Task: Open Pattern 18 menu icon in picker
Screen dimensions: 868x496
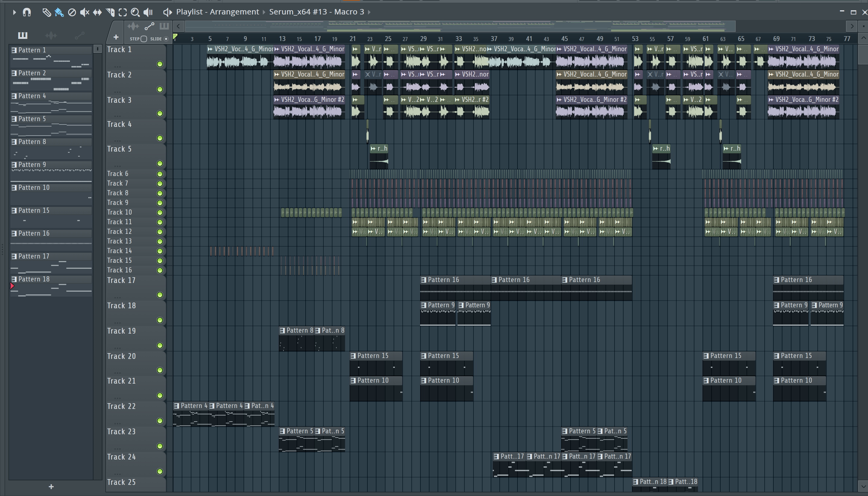Action: pos(14,279)
